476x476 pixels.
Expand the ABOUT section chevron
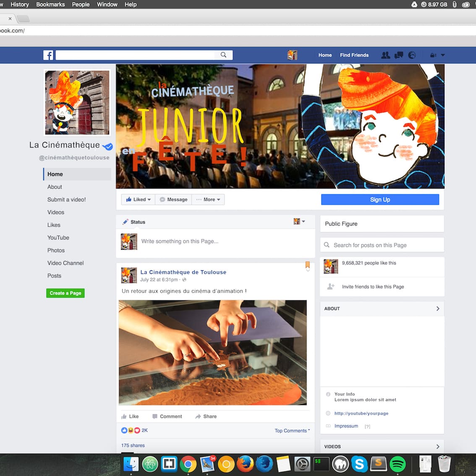tap(437, 309)
